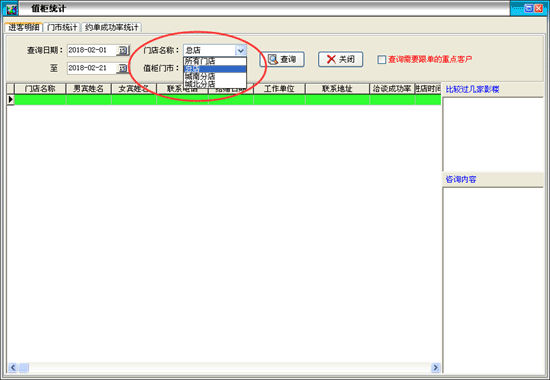Switch to the 进客明细 tab
550x380 pixels.
[24, 27]
